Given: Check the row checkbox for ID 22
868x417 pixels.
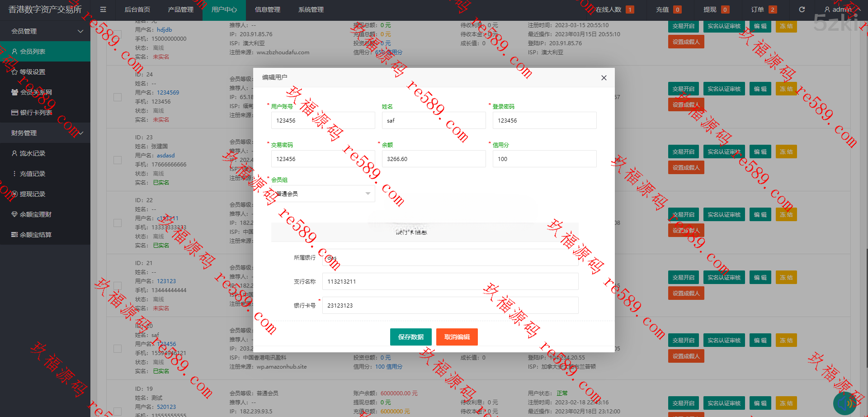Looking at the screenshot, I should pos(118,223).
